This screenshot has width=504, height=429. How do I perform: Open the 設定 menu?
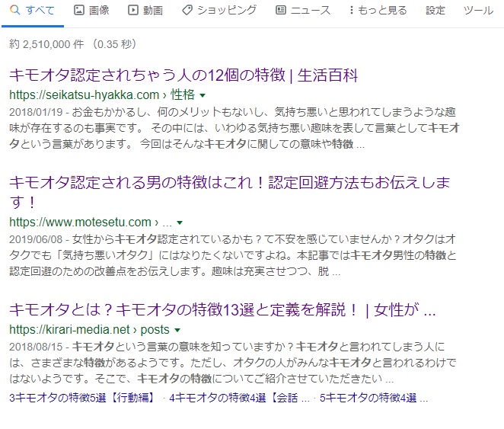tap(435, 11)
